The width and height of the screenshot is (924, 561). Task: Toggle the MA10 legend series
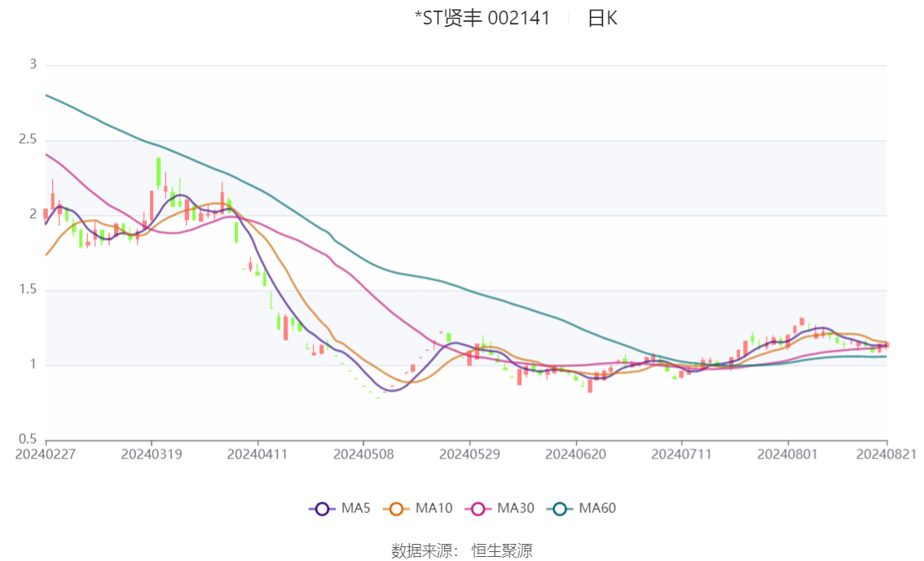tap(418, 508)
